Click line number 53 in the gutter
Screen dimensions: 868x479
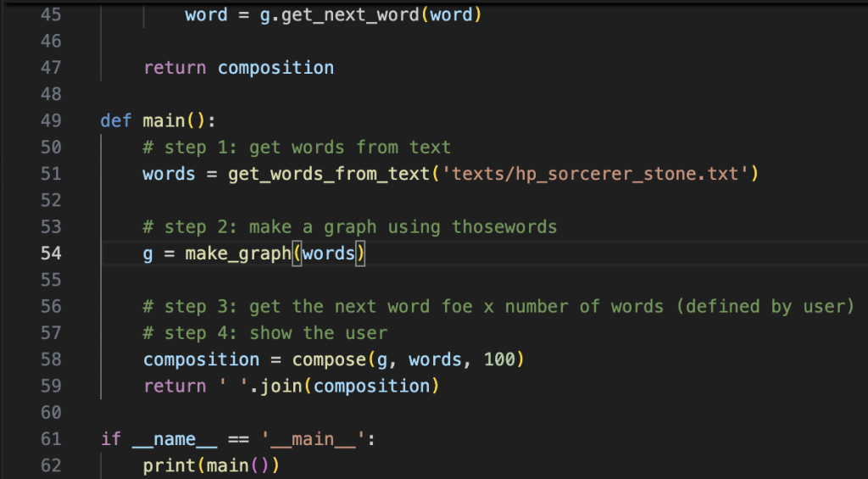pos(51,227)
